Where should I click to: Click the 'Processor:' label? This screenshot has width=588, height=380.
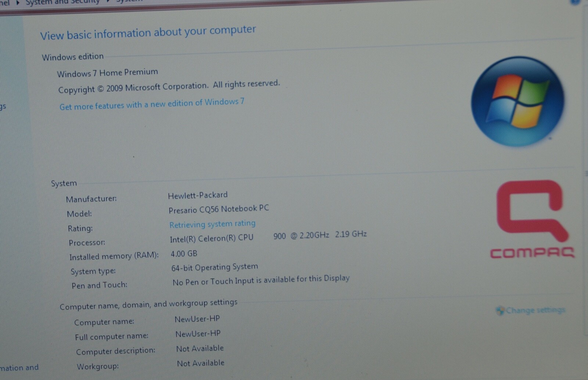[x=87, y=243]
